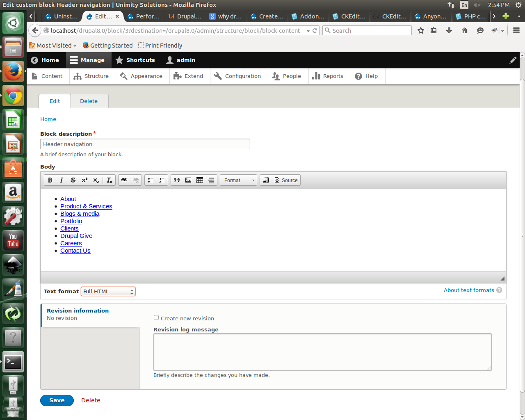Screen dimensions: 525x420
Task: Open the Format paragraph dropdown
Action: [x=238, y=180]
